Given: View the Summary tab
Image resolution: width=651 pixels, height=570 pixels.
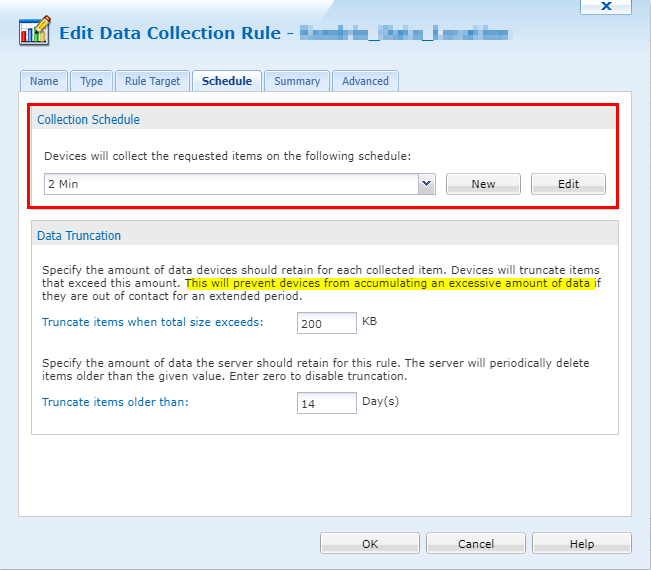Looking at the screenshot, I should coord(297,81).
